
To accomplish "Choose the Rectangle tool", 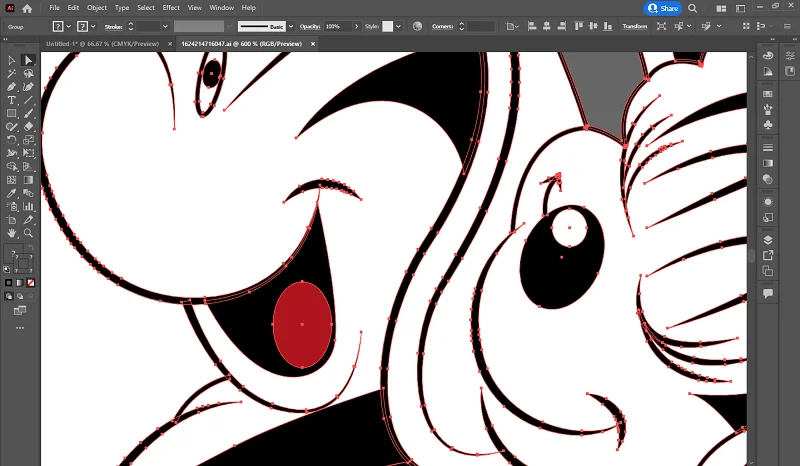I will pos(11,113).
